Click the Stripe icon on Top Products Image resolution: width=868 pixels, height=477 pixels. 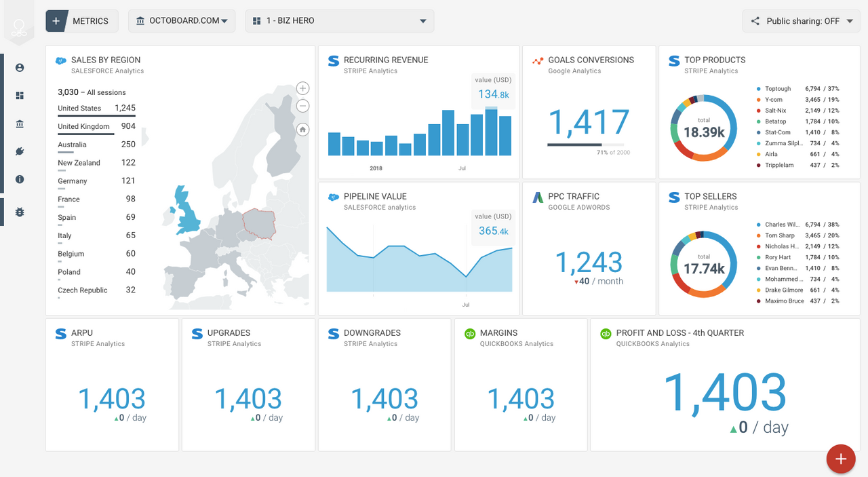674,61
